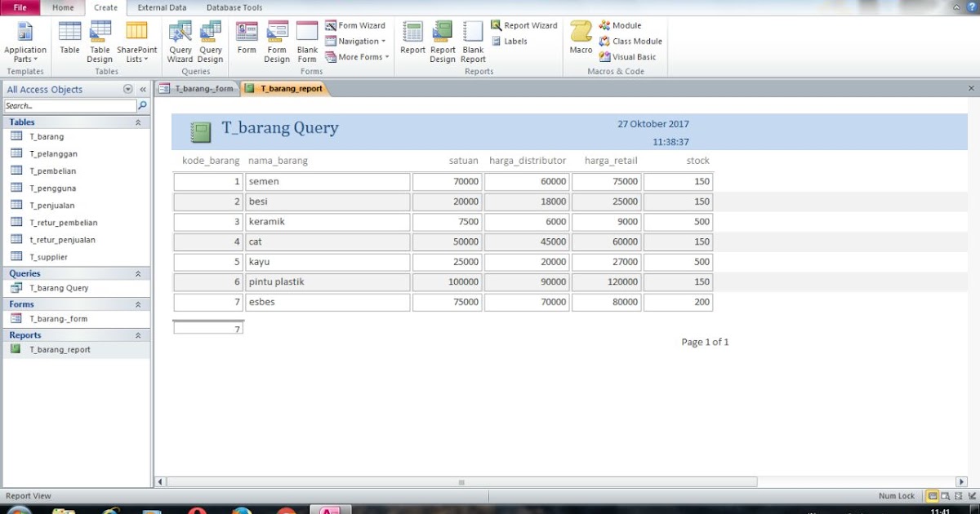Image resolution: width=980 pixels, height=514 pixels.
Task: Open Visual Basic editor
Action: click(627, 57)
